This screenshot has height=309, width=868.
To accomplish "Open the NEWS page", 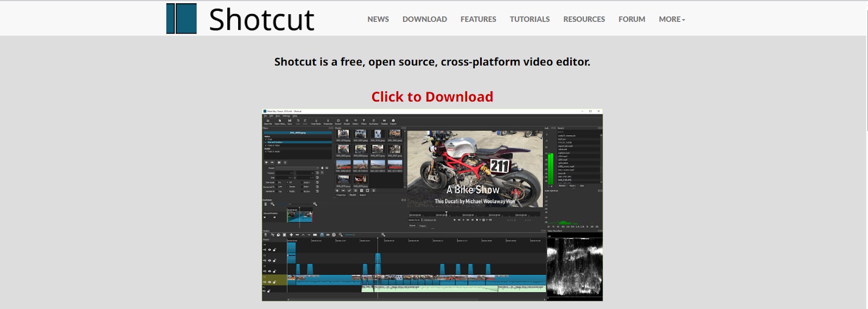I will [378, 19].
